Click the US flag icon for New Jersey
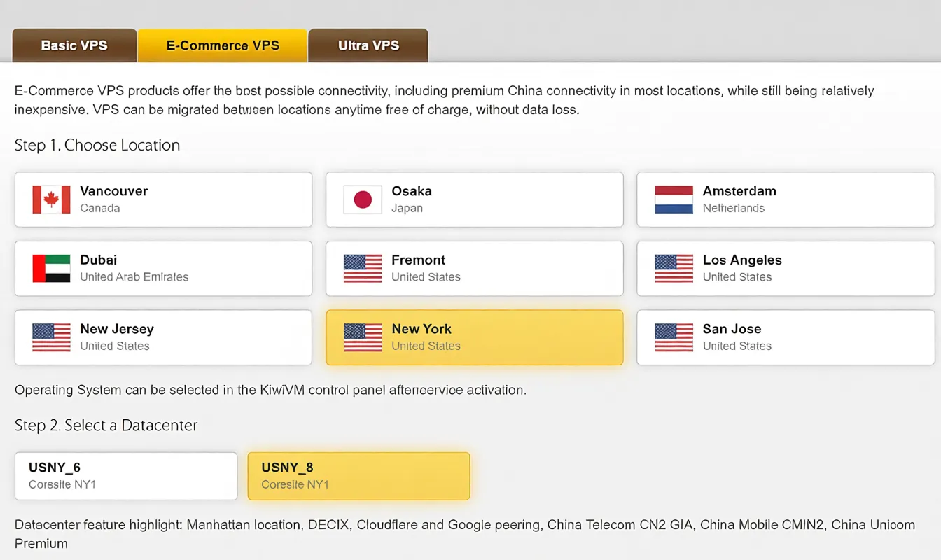Image resolution: width=941 pixels, height=560 pixels. tap(51, 337)
